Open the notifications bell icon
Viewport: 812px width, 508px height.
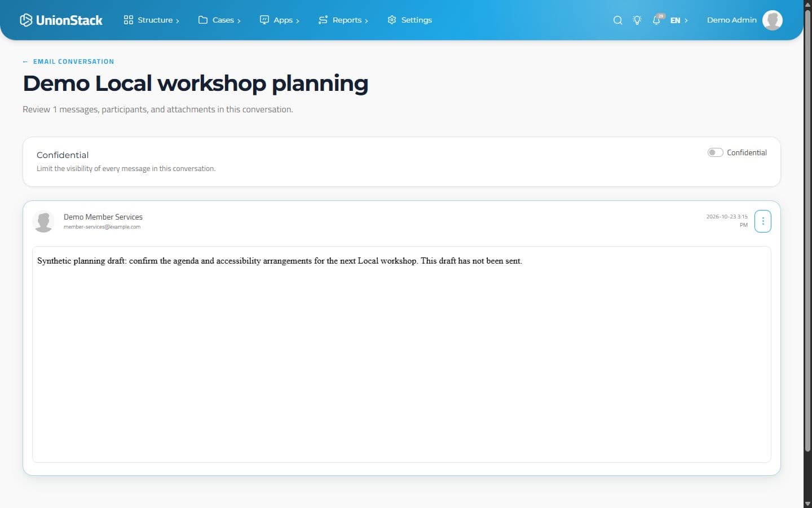point(656,20)
